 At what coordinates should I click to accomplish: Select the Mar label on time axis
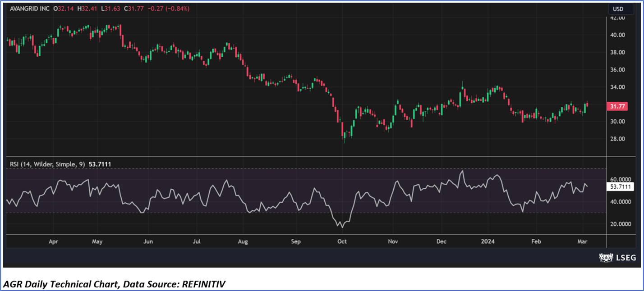point(583,241)
